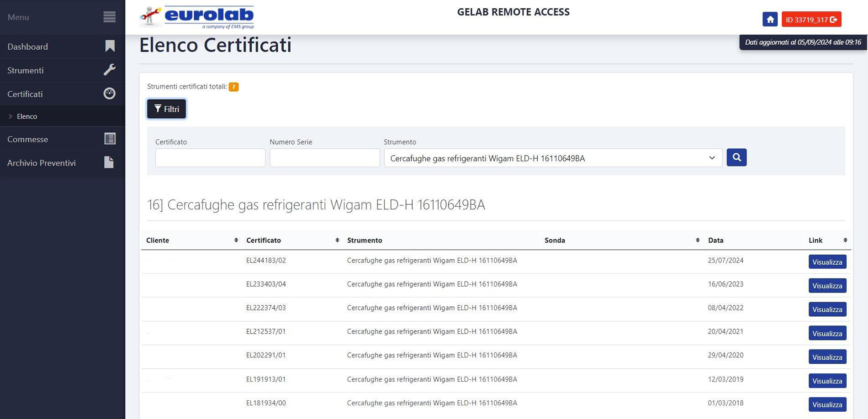Screen dimensions: 868x419
Task: Select the Elenco submenu item
Action: (63, 116)
